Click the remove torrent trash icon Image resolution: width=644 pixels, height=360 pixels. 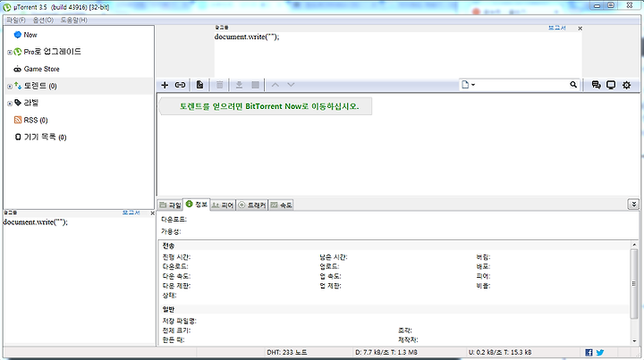coord(220,85)
